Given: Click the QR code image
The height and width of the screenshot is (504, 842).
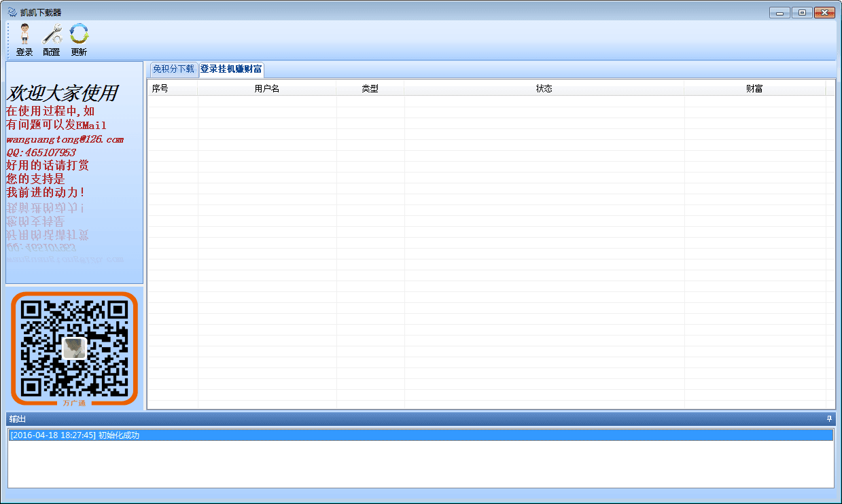Looking at the screenshot, I should tap(75, 348).
